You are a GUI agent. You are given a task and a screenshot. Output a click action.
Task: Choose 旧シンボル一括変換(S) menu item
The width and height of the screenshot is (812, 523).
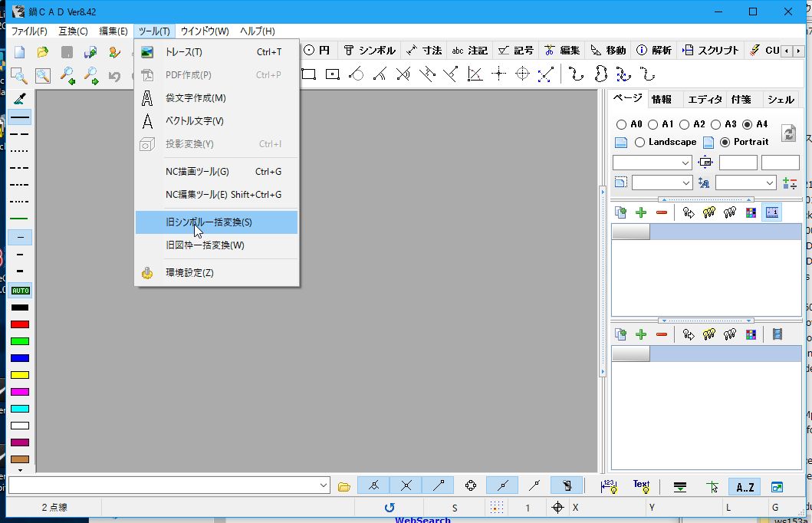(216, 222)
